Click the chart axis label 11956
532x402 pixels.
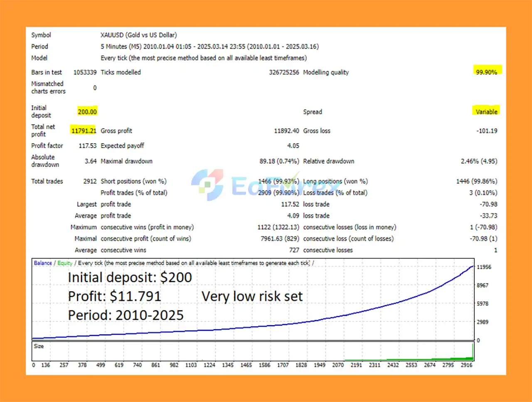484,267
